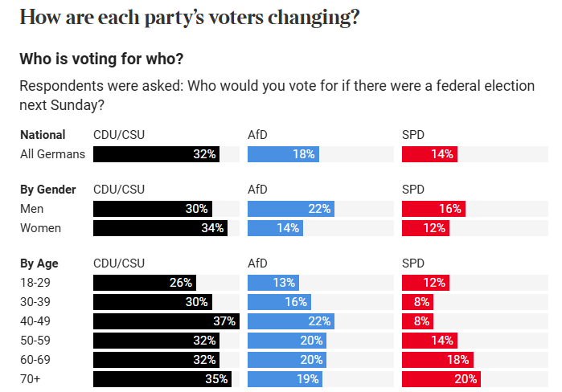562x392 pixels.
Task: Select the SPD 16% bar for Men
Action: (x=433, y=209)
